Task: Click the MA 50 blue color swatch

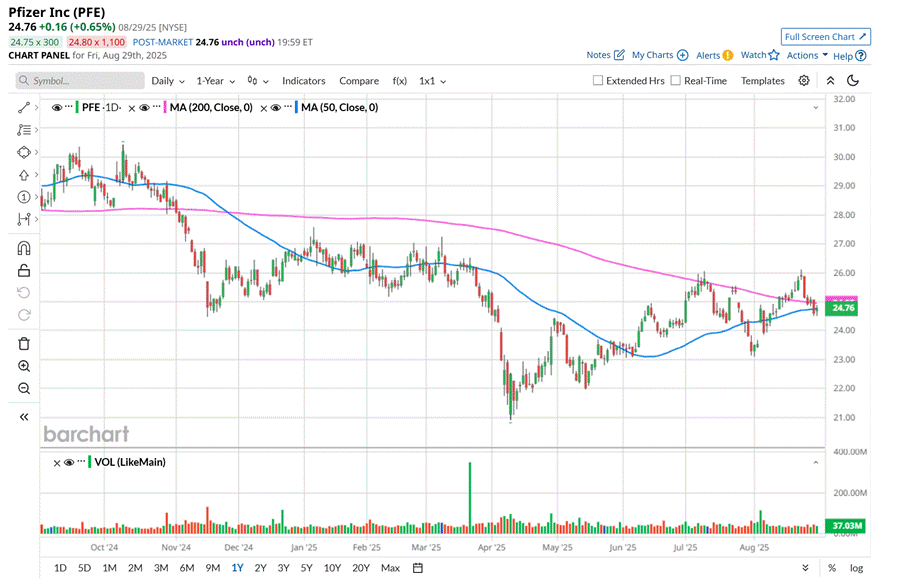Action: (x=297, y=108)
